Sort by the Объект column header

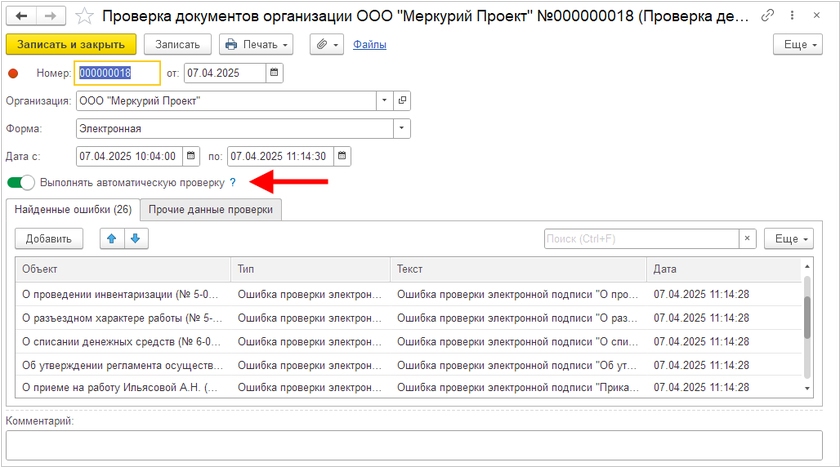[123, 269]
